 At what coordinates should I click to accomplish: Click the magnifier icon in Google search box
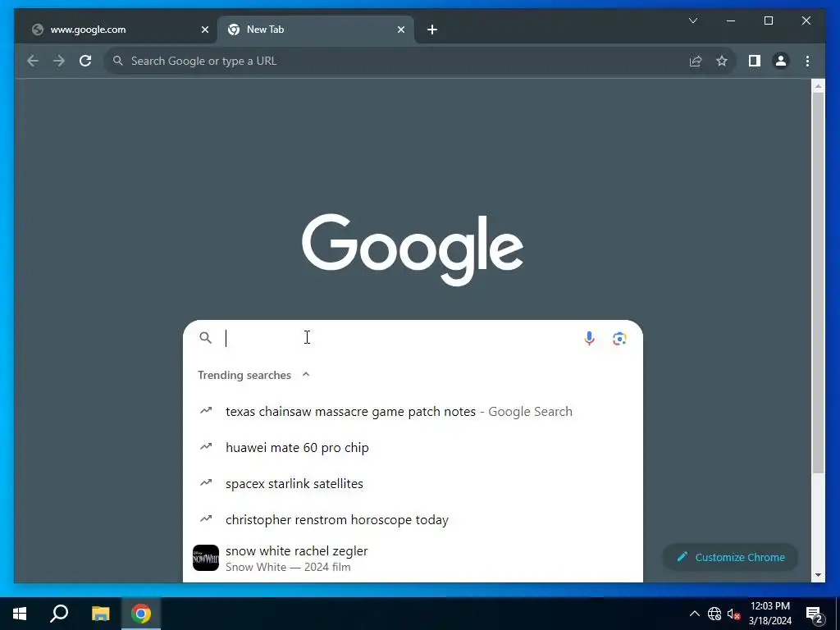206,337
